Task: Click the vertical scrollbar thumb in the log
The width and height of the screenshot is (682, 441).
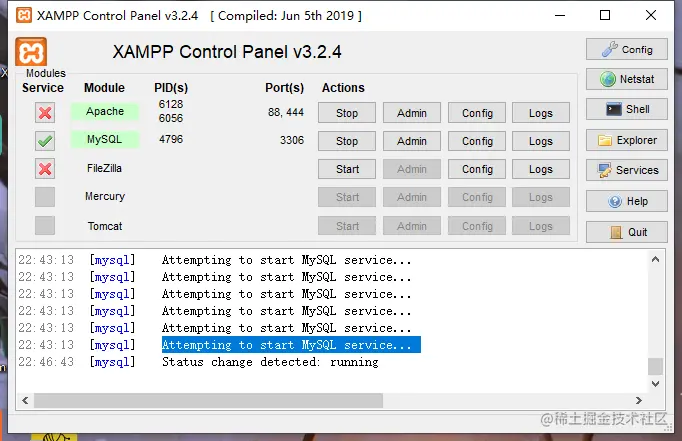Action: click(x=655, y=366)
